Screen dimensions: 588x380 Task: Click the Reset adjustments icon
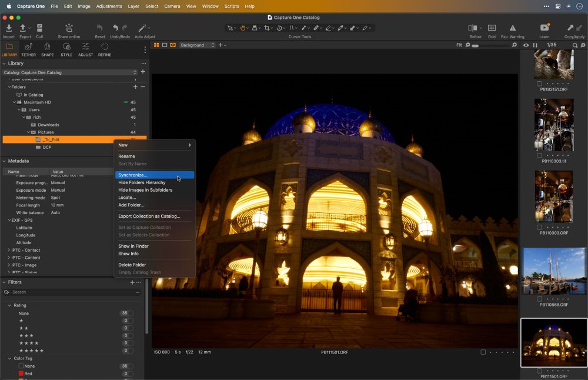(x=100, y=28)
